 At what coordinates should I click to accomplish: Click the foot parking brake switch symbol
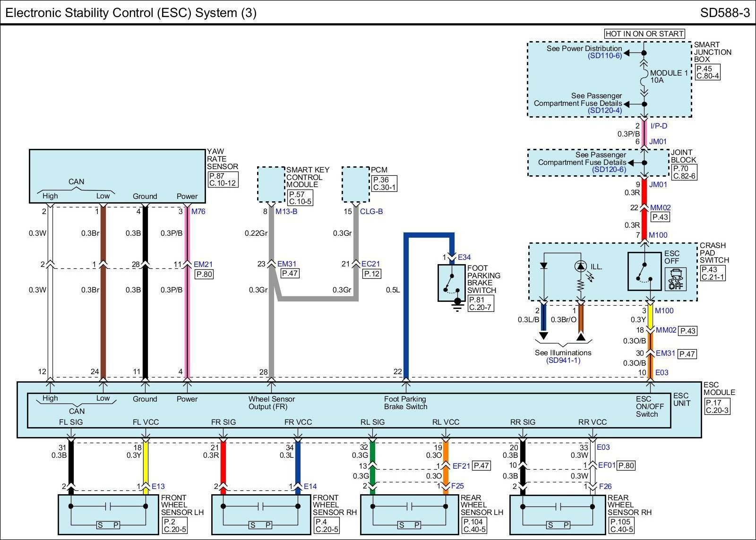pos(452,283)
